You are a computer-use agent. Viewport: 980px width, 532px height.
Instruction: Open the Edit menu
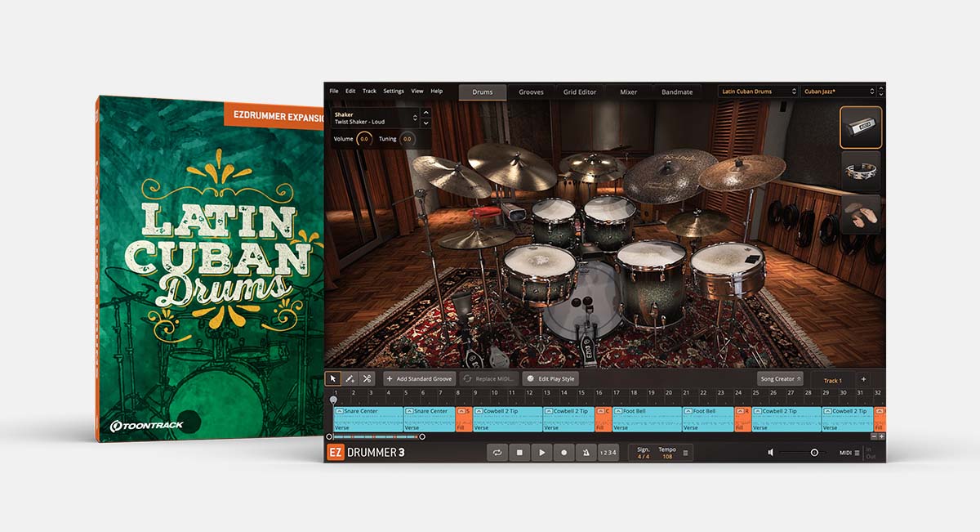click(x=350, y=91)
